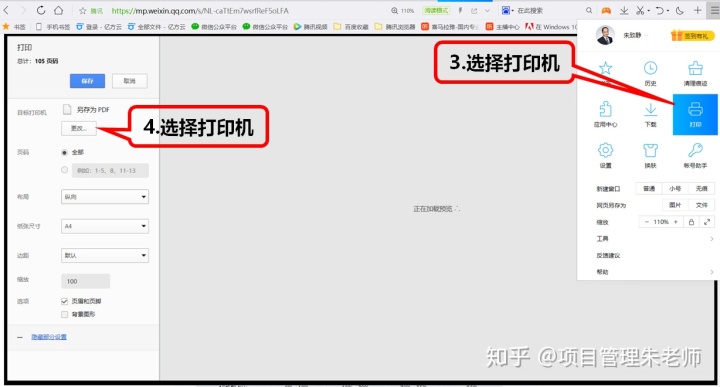Go to browser home page icon
This screenshot has height=387, width=720.
point(59,10)
